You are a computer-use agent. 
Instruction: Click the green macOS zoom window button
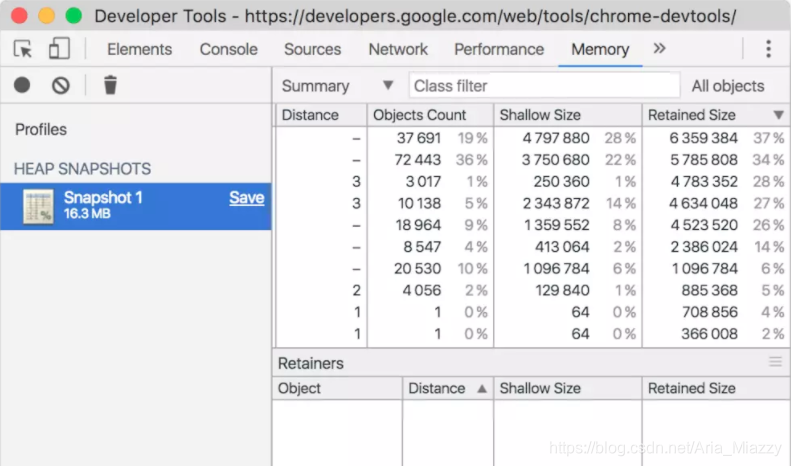(x=74, y=16)
